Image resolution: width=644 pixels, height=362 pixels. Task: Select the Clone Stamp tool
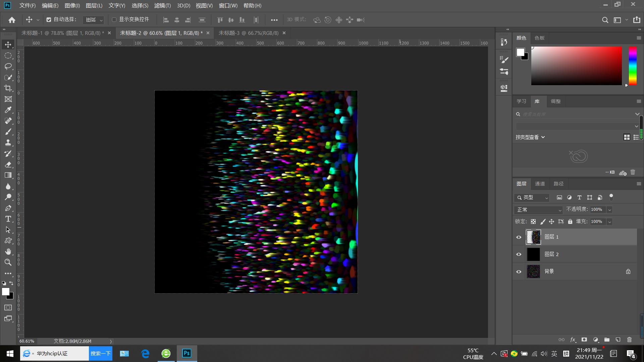[8, 143]
